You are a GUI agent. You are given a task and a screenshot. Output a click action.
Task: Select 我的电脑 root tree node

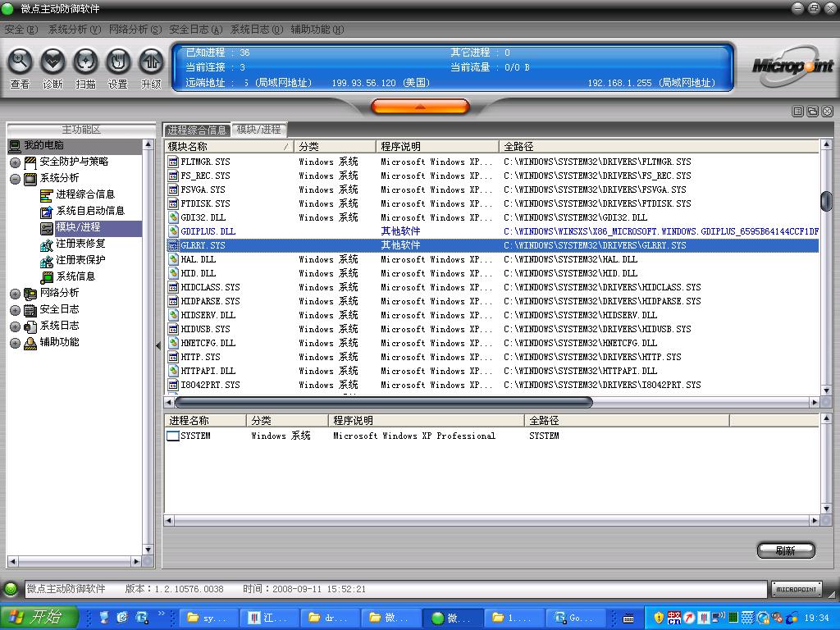(44, 145)
